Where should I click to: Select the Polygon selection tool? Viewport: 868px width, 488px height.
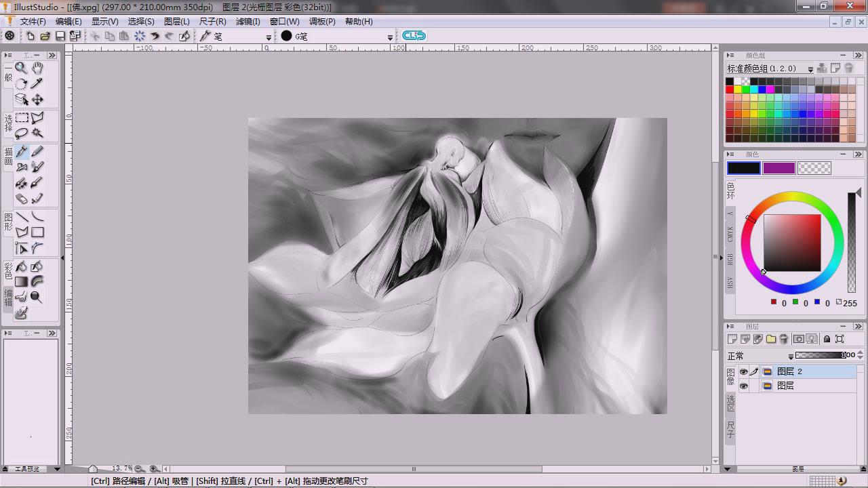click(37, 118)
